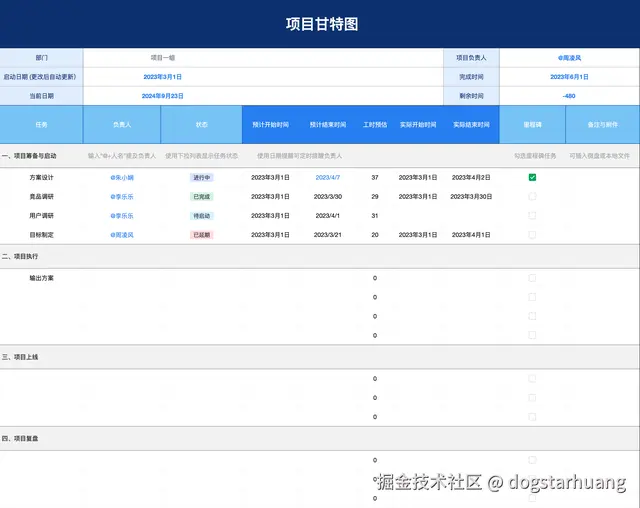Select the 工时预估 column header
The width and height of the screenshot is (640, 508).
click(x=375, y=124)
